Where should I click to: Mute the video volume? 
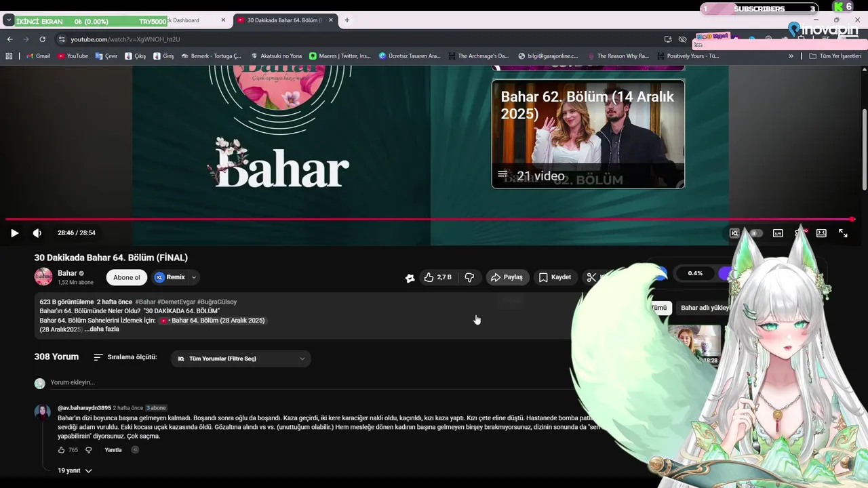pos(37,233)
